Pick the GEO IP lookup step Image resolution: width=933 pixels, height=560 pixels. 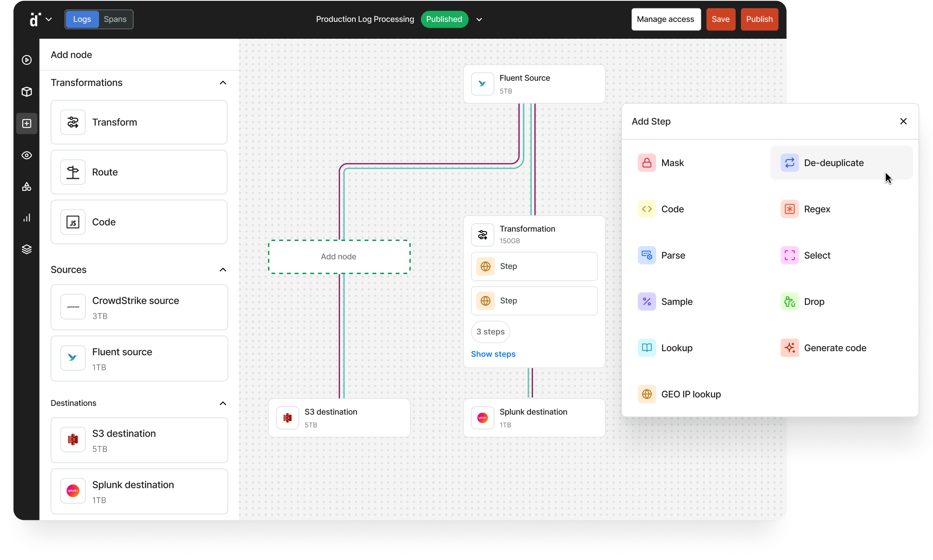tap(690, 395)
